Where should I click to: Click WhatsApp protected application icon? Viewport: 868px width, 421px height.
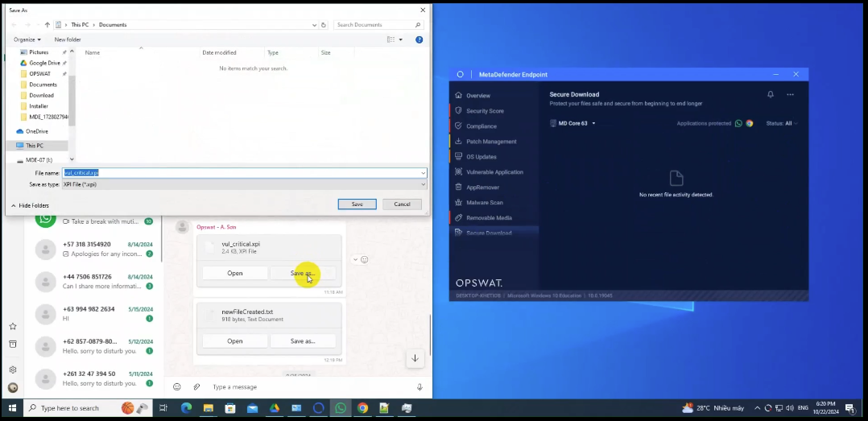tap(738, 123)
